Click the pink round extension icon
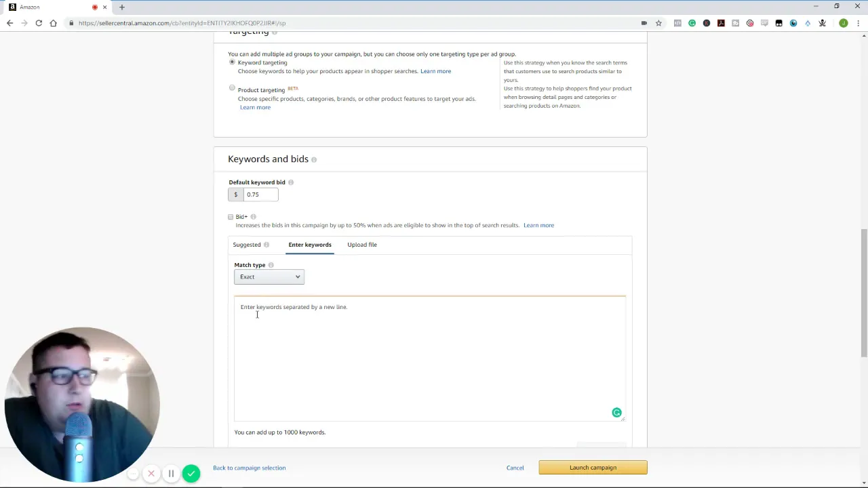The image size is (868, 488). [x=750, y=23]
